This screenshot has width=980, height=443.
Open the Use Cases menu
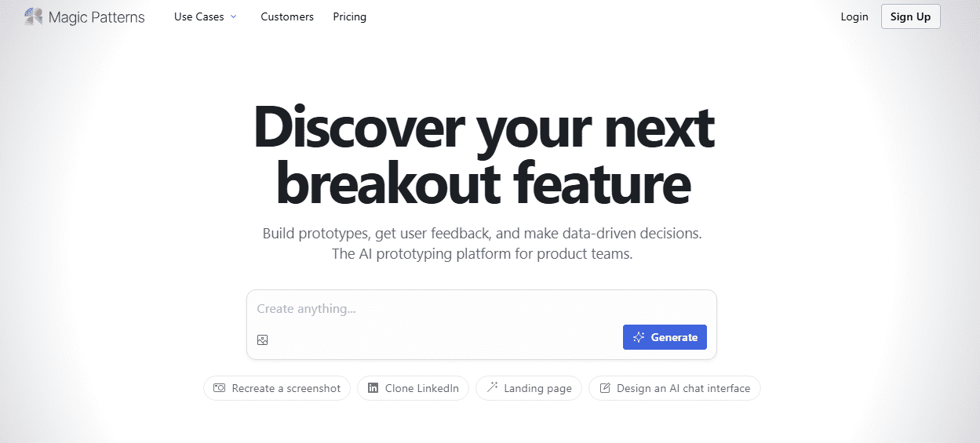[x=206, y=16]
